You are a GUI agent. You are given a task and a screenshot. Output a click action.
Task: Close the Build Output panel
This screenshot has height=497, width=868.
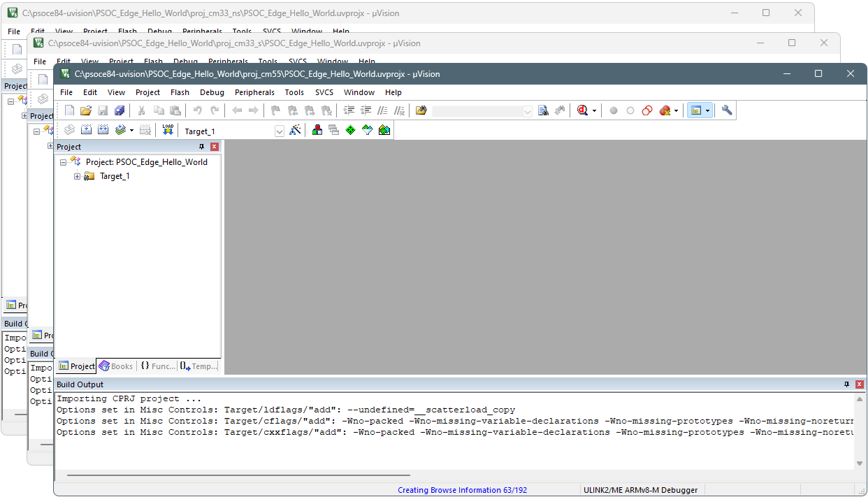(860, 384)
